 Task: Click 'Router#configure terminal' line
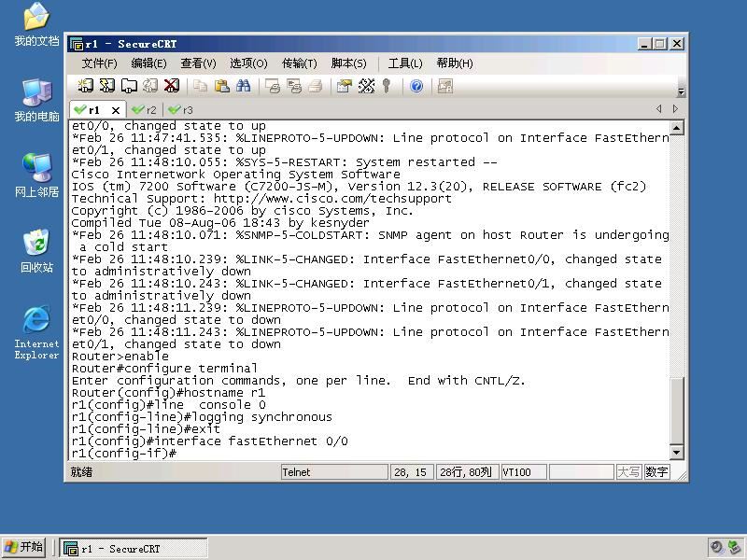164,369
